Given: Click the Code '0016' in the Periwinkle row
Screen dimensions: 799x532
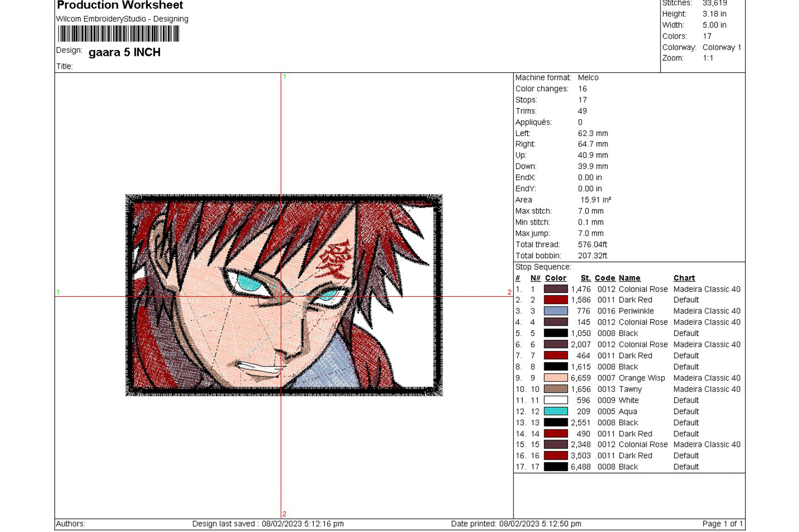Looking at the screenshot, I should coord(606,311).
